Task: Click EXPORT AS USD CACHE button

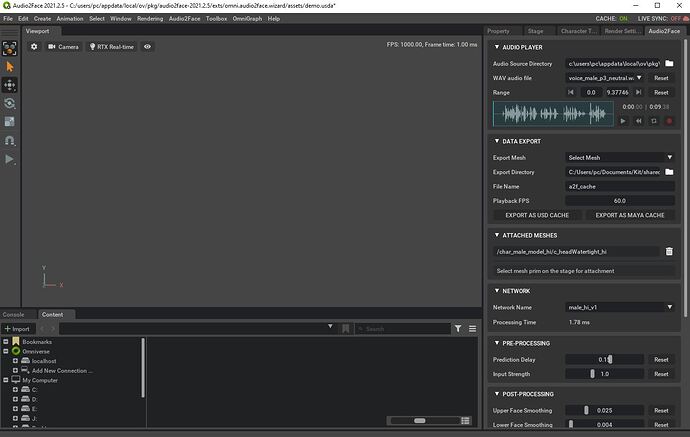Action: (537, 215)
